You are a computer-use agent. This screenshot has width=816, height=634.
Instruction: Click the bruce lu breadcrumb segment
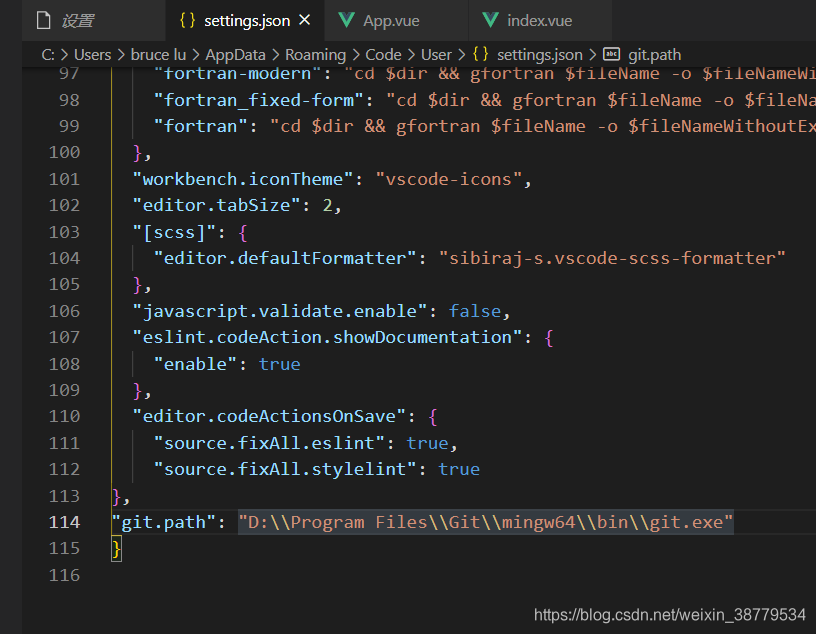[158, 55]
